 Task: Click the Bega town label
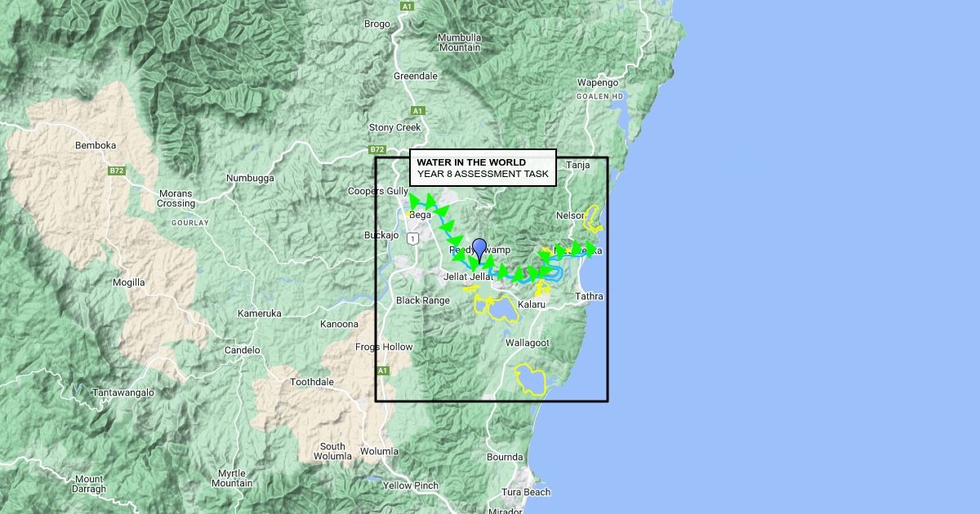click(x=420, y=215)
